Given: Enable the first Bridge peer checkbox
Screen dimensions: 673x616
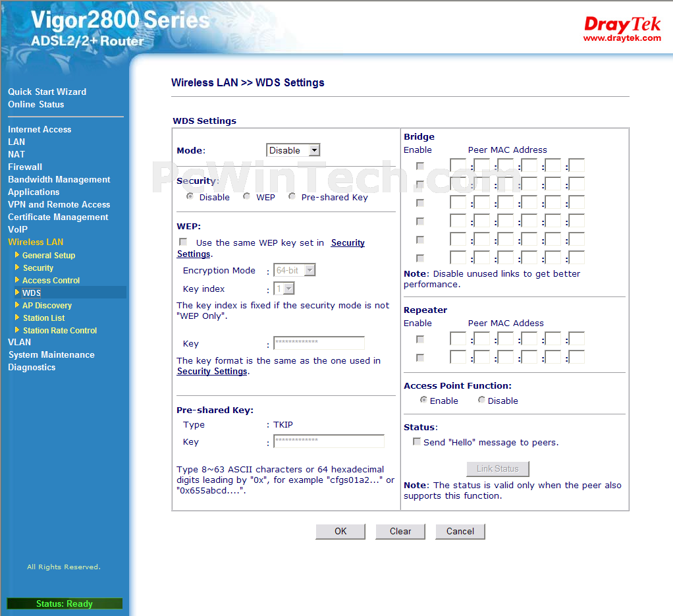Looking at the screenshot, I should 420,166.
